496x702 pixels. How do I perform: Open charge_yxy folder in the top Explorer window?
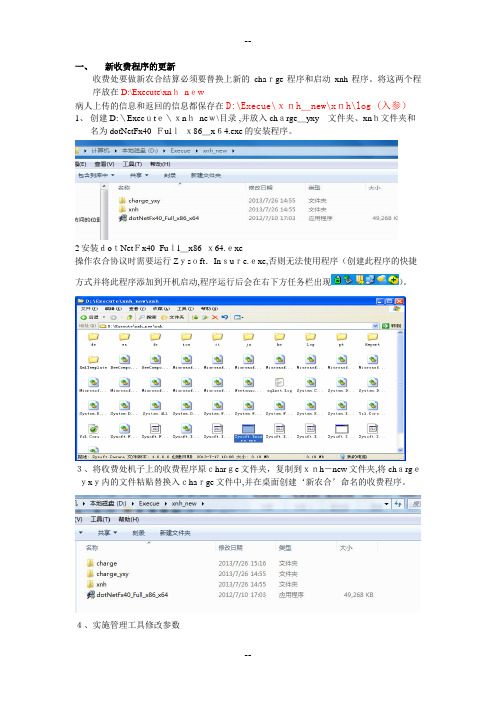click(140, 201)
